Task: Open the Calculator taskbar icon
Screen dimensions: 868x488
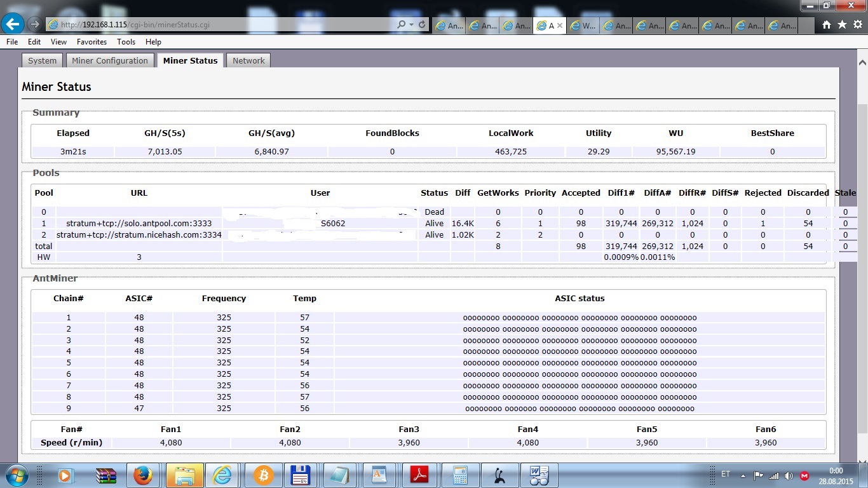Action: pos(460,475)
